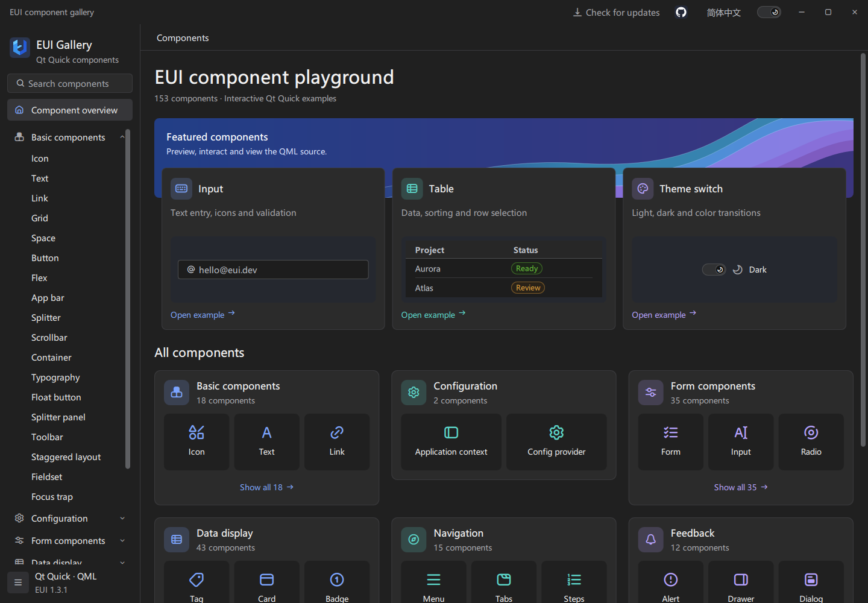The width and height of the screenshot is (868, 603).
Task: Select Component overview in sidebar
Action: (70, 110)
